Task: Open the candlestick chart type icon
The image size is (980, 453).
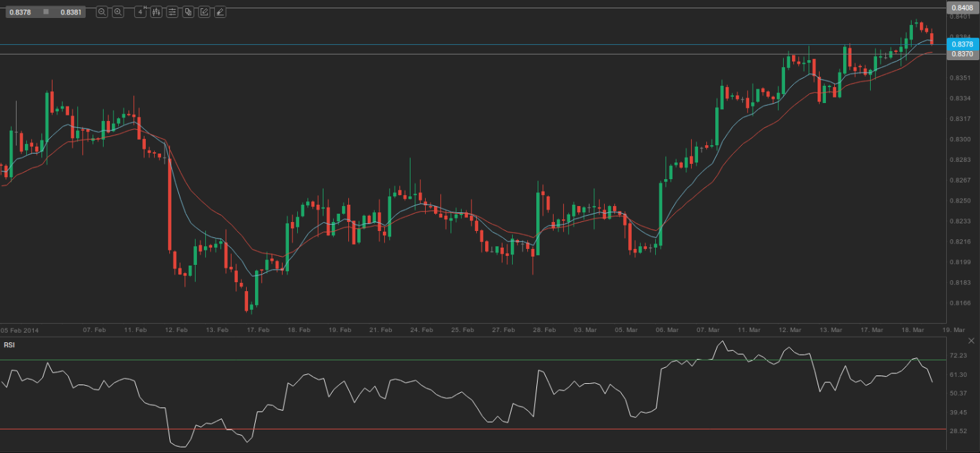Action: tap(156, 12)
